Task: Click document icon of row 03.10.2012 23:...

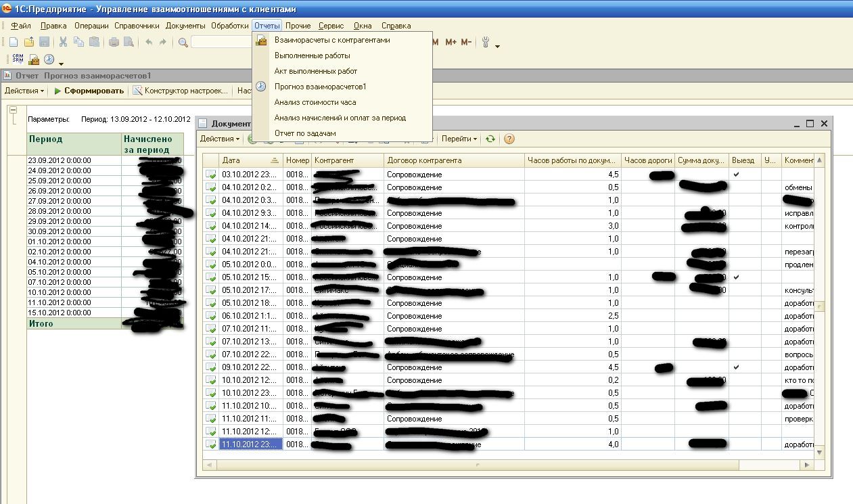Action: tap(211, 175)
